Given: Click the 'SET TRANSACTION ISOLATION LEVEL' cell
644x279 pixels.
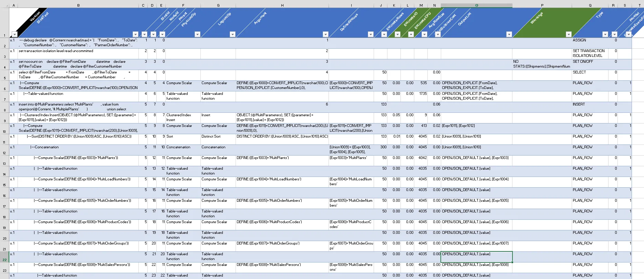Looking at the screenshot, I should [590, 54].
